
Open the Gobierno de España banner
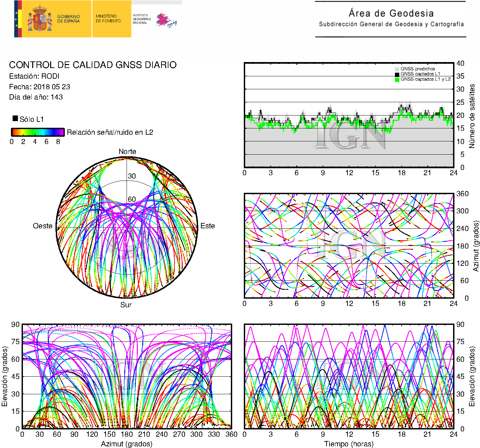68,19
